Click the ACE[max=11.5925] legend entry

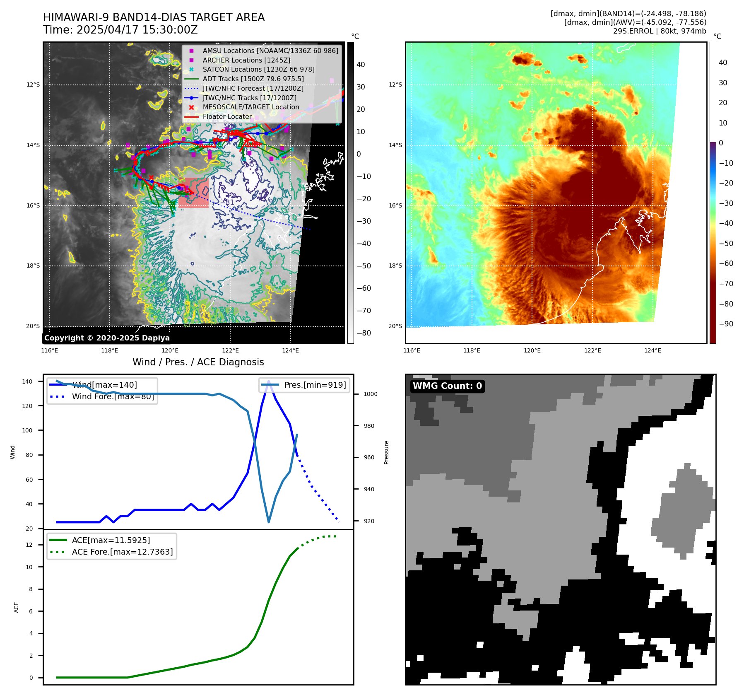click(111, 540)
